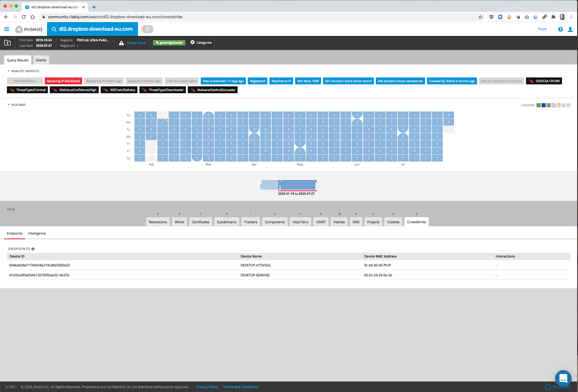
Task: Open the Trackers data tab
Action: [251, 222]
